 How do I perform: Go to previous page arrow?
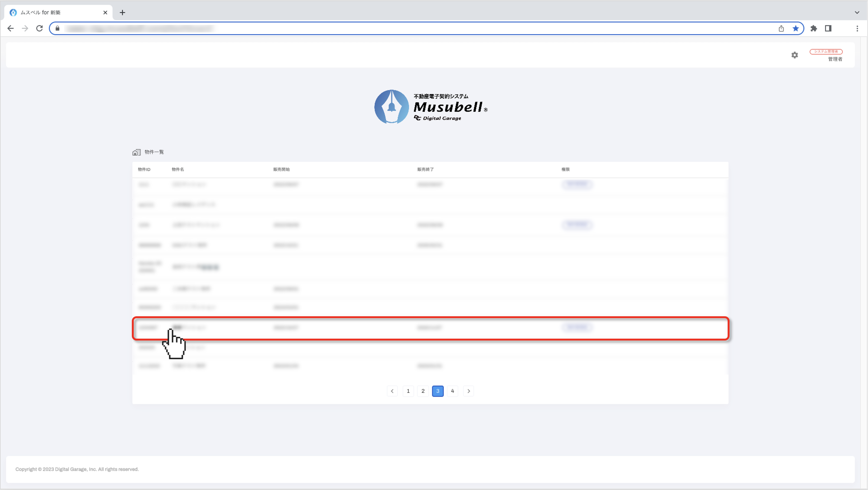[392, 391]
